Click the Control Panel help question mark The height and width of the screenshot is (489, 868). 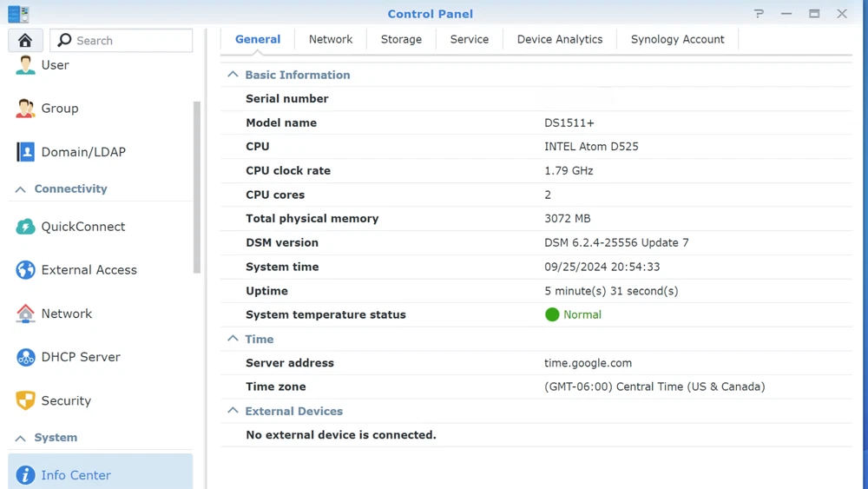point(759,14)
